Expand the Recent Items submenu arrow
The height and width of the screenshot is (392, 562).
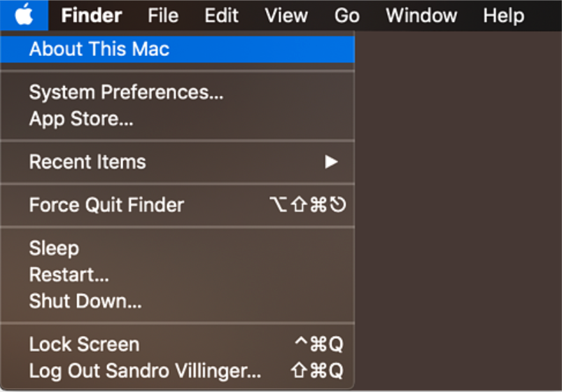[x=331, y=162]
